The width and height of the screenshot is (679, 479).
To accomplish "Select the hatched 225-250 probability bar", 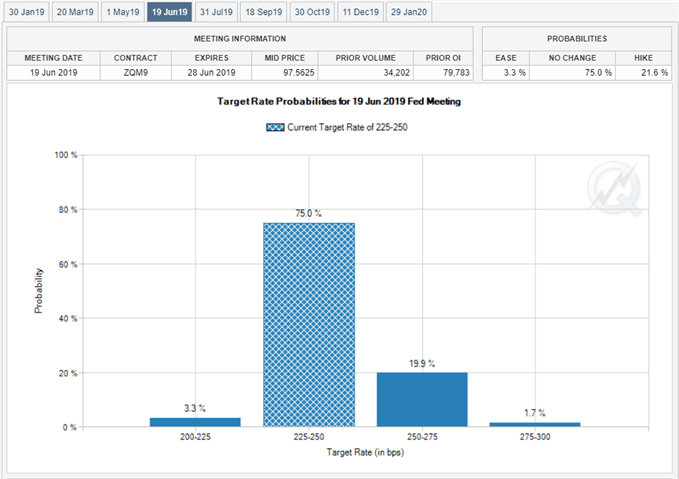I will [309, 325].
